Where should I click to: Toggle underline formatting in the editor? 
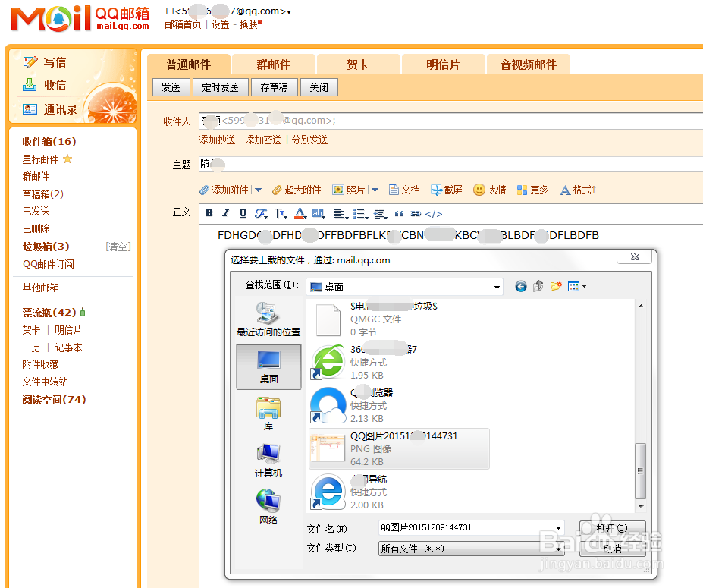pyautogui.click(x=242, y=213)
